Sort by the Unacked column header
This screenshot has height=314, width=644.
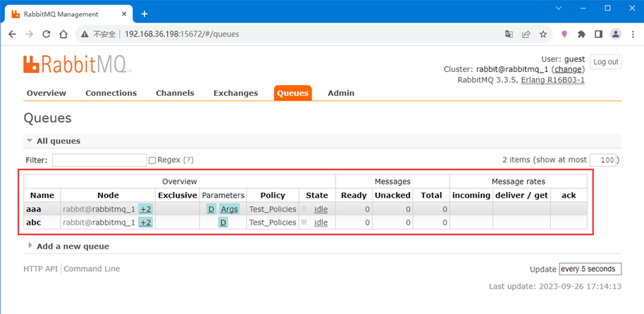[392, 196]
